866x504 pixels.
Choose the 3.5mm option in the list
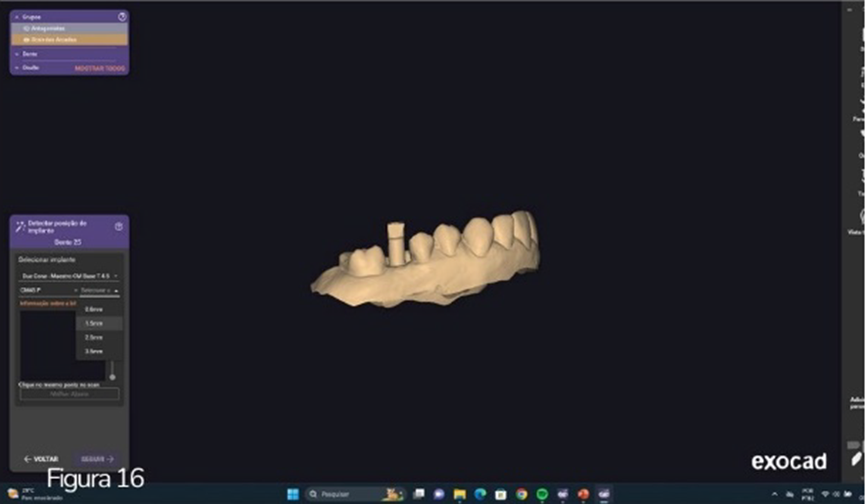coord(95,350)
